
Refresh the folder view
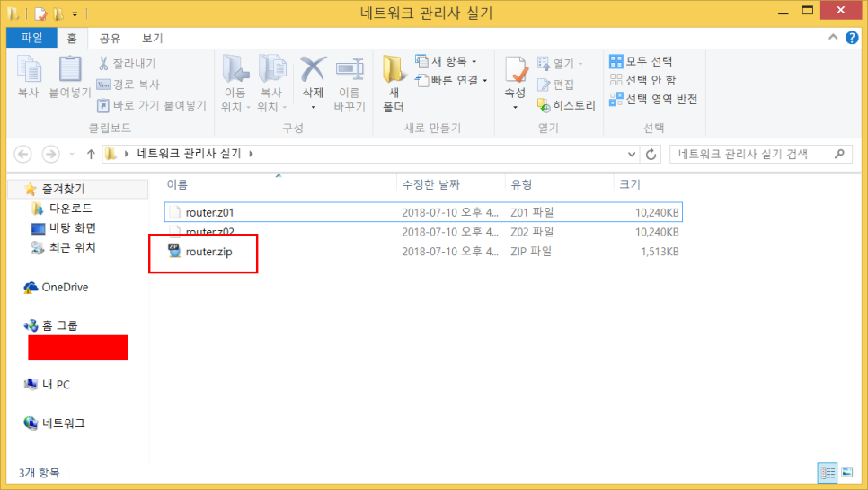click(x=651, y=154)
